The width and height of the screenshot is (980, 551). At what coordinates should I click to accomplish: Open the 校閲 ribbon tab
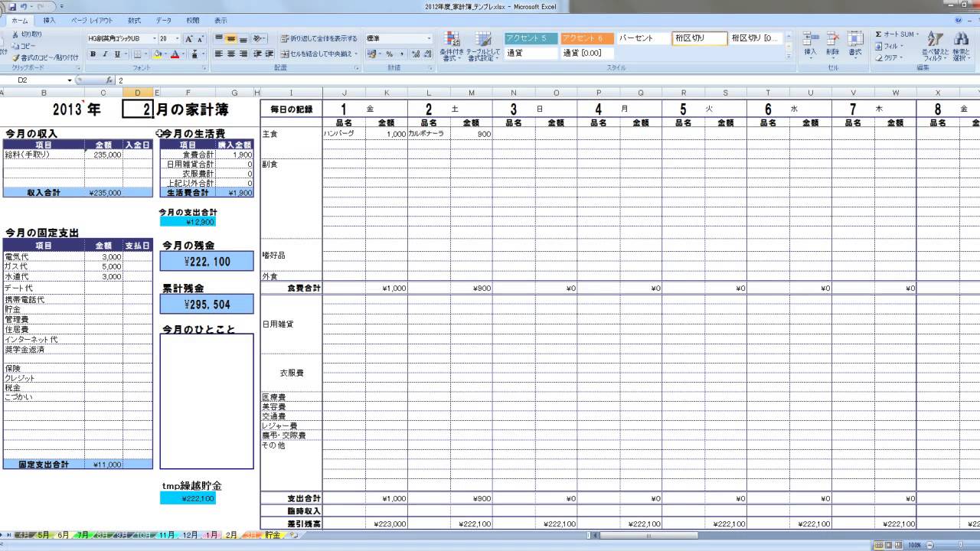pos(193,21)
